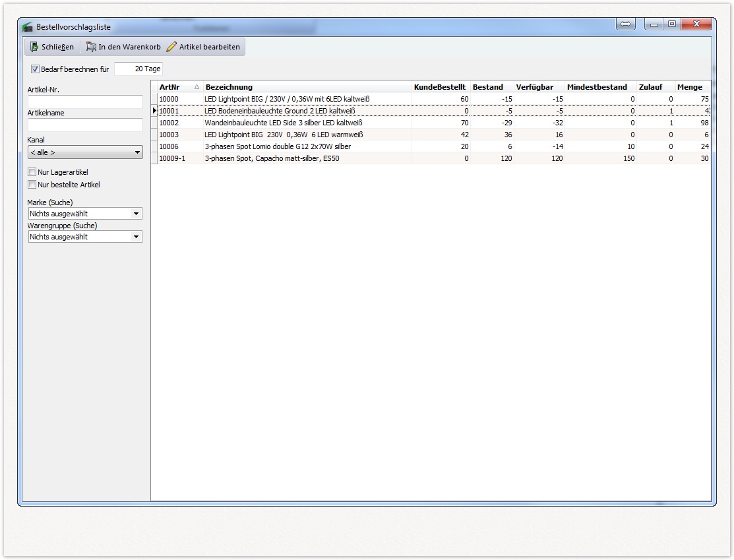Click the shopping cart Warenkorb icon
This screenshot has width=734, height=560.
coord(91,47)
